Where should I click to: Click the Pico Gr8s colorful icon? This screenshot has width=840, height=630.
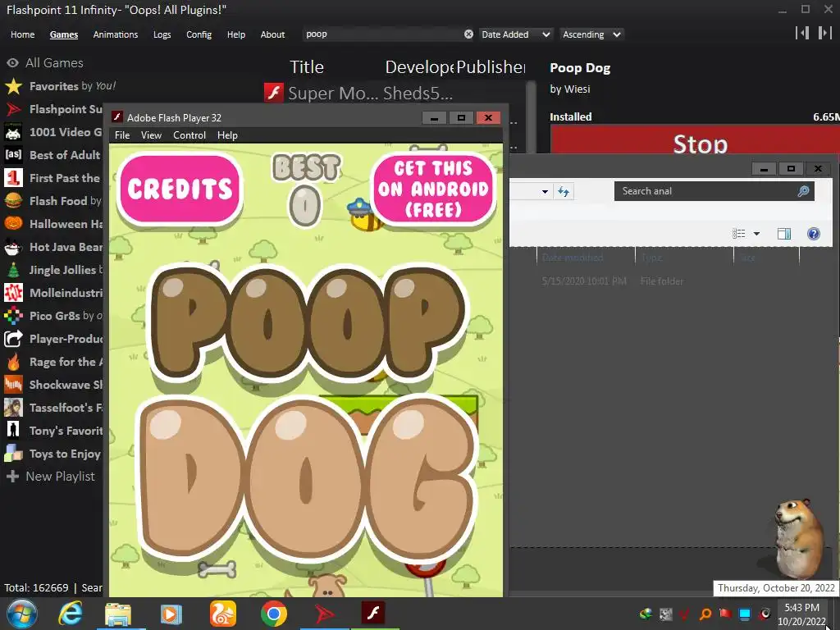[x=13, y=316]
